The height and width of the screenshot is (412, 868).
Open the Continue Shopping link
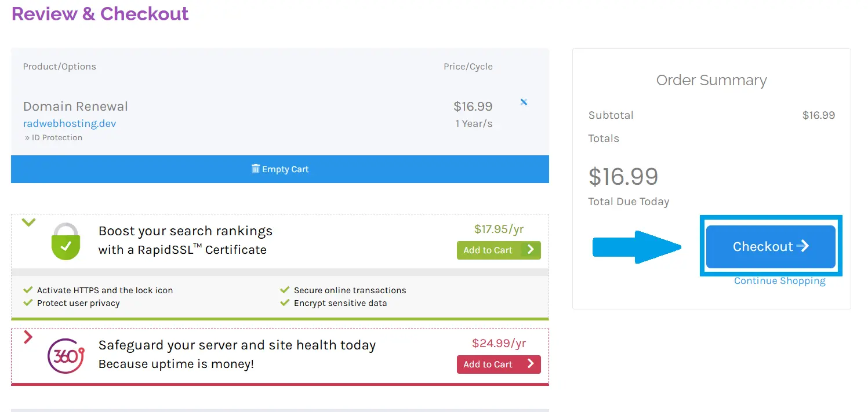[x=779, y=280]
